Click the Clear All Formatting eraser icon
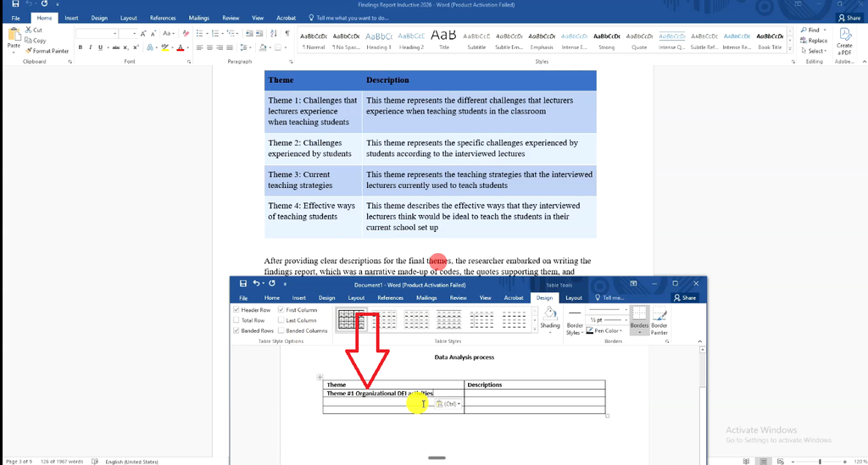The height and width of the screenshot is (465, 868). 186,34
